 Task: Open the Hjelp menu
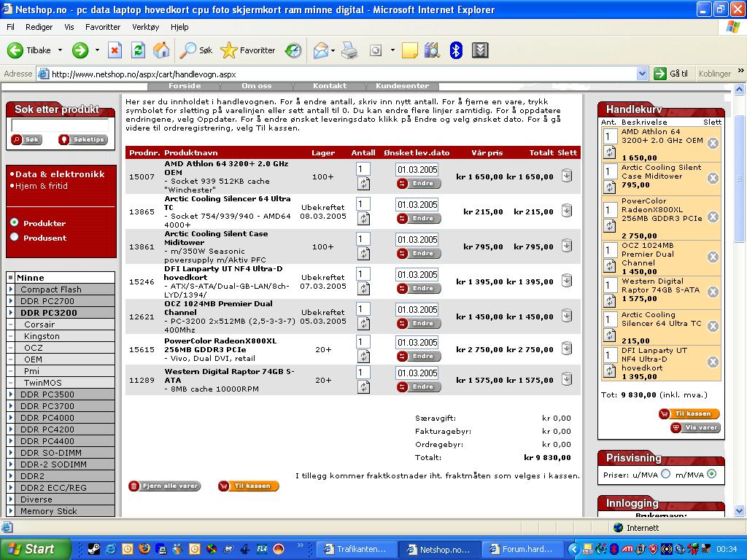pos(179,27)
